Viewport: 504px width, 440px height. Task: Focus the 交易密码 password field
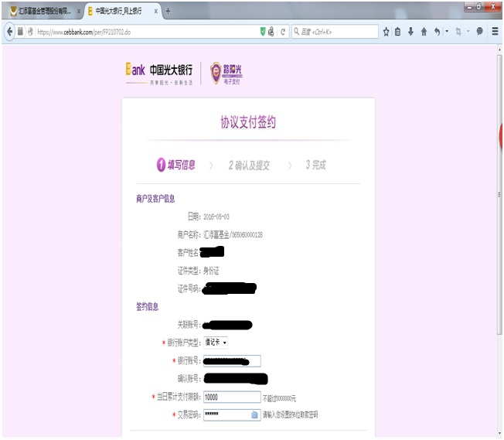[x=226, y=414]
